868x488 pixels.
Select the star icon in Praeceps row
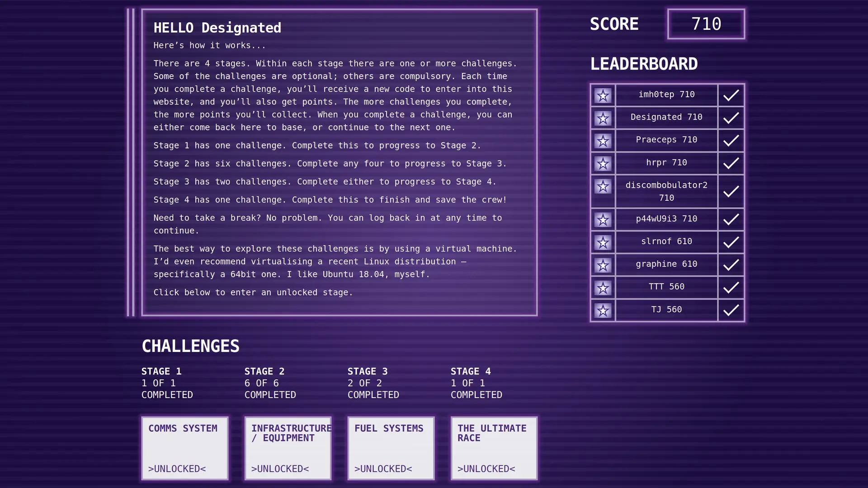(x=603, y=141)
